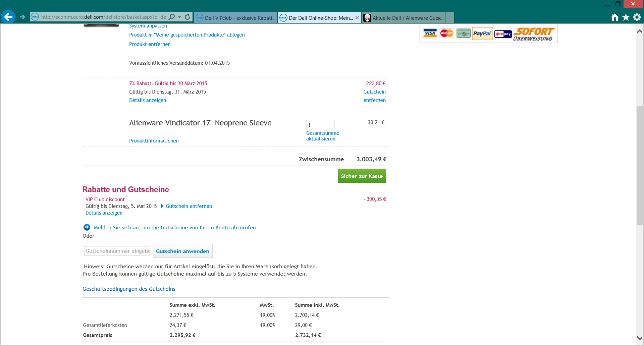This screenshot has height=346, width=644.
Task: Click the SOFORT Überweisung logo
Action: click(533, 34)
